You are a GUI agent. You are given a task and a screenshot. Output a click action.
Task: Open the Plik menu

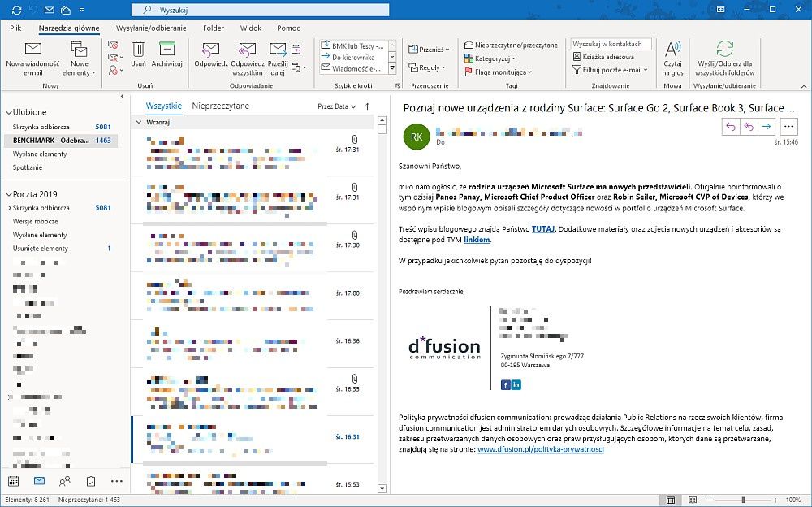pyautogui.click(x=15, y=28)
